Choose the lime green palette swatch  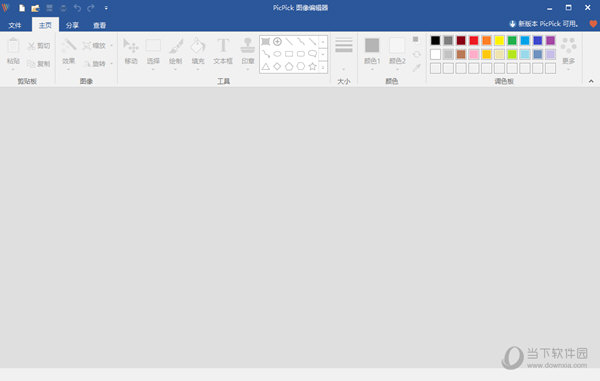(x=512, y=54)
